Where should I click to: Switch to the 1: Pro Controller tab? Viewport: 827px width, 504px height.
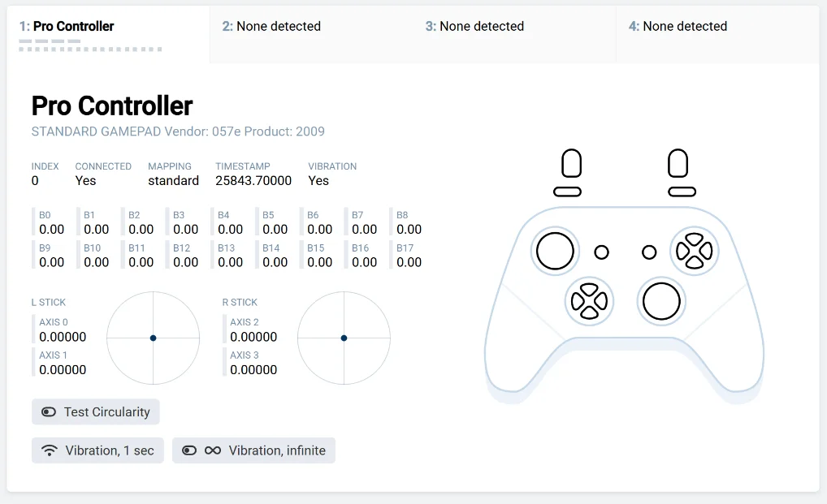(108, 35)
